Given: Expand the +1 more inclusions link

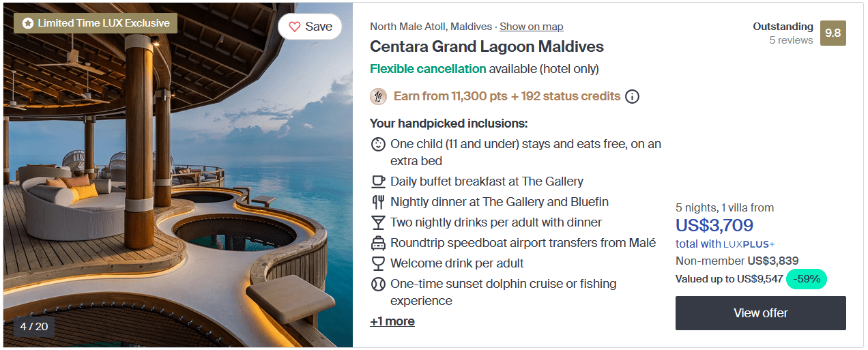Looking at the screenshot, I should (x=392, y=321).
